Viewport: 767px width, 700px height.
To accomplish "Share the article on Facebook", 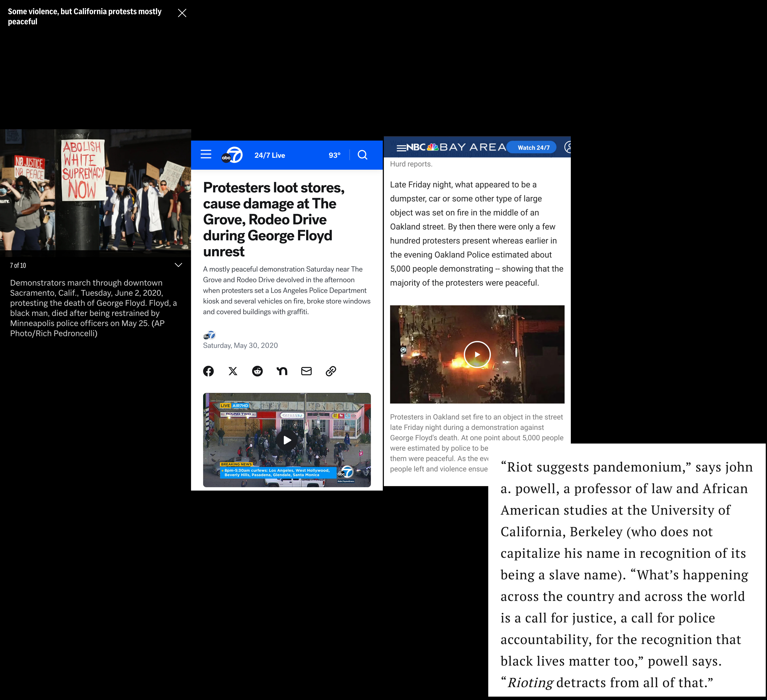I will [208, 371].
